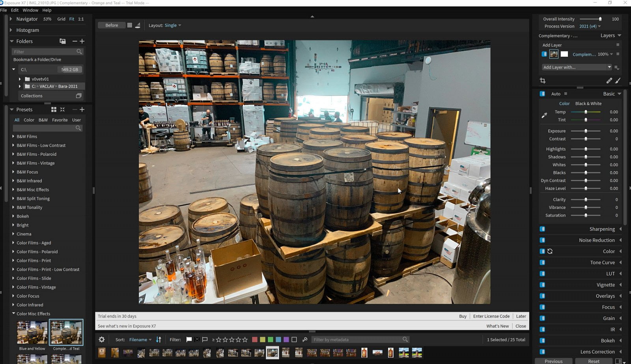The height and width of the screenshot is (364, 631).
Task: Toggle the Bokeh panel switch
Action: click(542, 340)
